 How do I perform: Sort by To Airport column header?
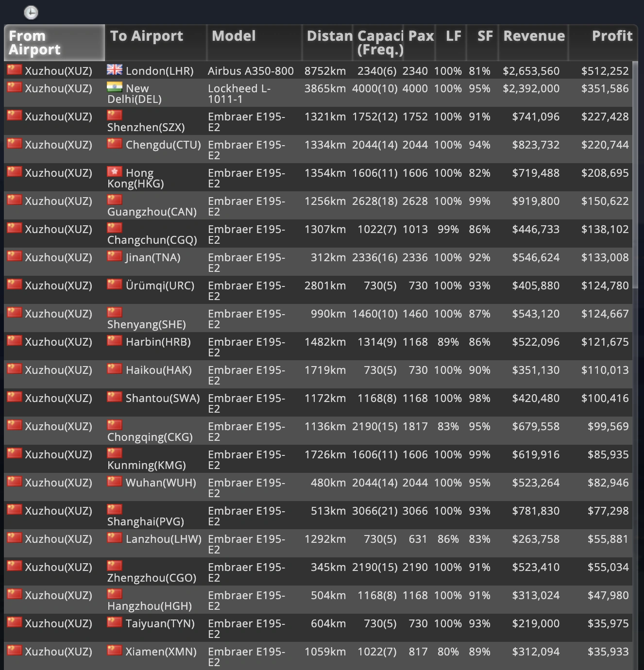pyautogui.click(x=156, y=43)
